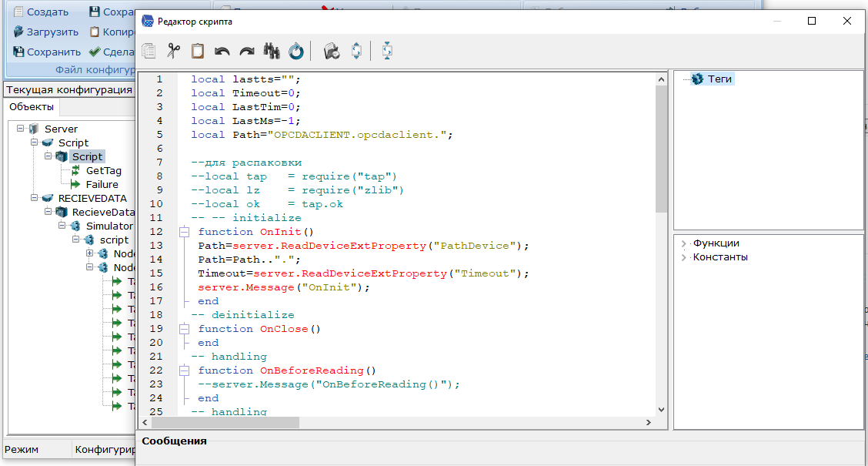Click the Теги gear icon
Image resolution: width=868 pixels, height=466 pixels.
[697, 79]
